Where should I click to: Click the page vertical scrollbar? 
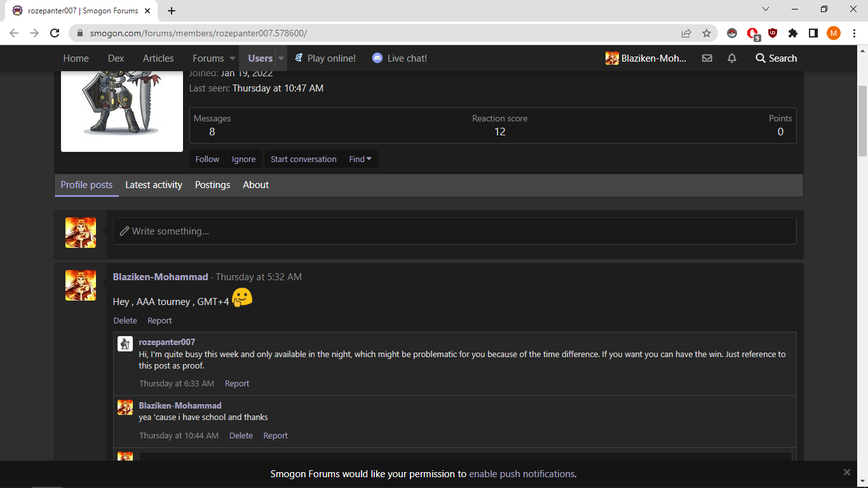862,121
